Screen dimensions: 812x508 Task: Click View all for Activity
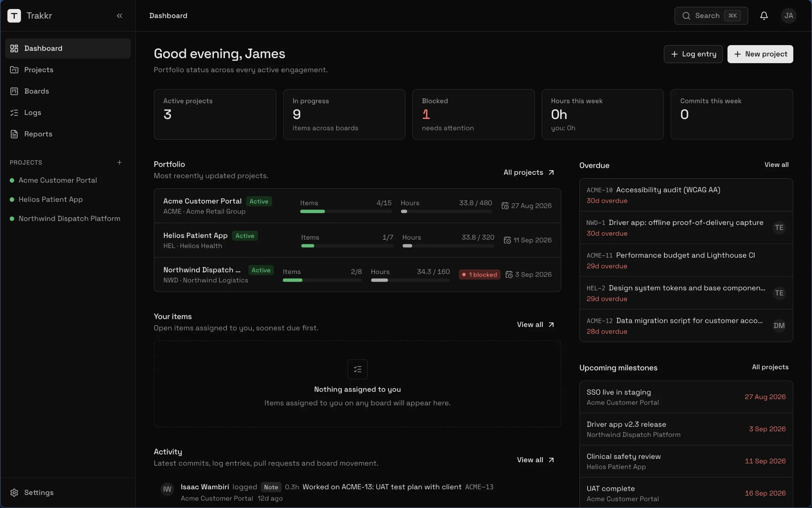(x=536, y=460)
